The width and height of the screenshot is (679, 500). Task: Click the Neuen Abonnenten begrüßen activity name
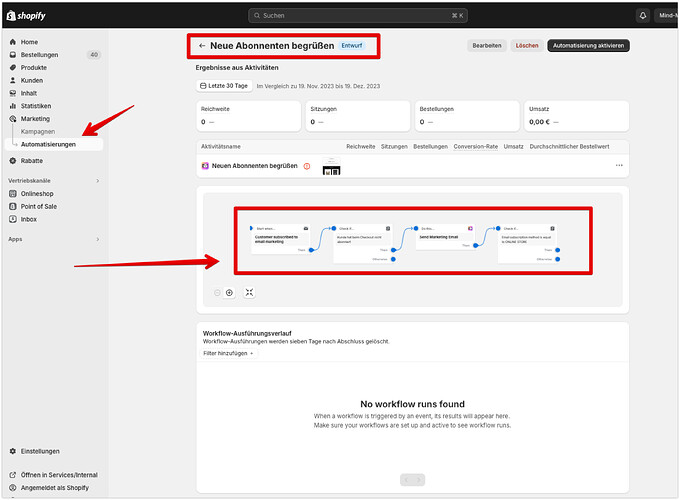coord(255,166)
